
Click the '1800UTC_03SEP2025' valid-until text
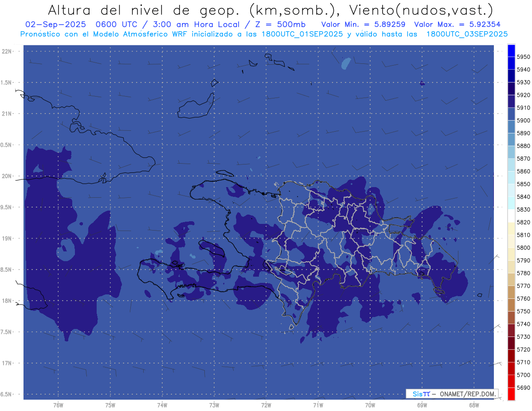point(467,34)
